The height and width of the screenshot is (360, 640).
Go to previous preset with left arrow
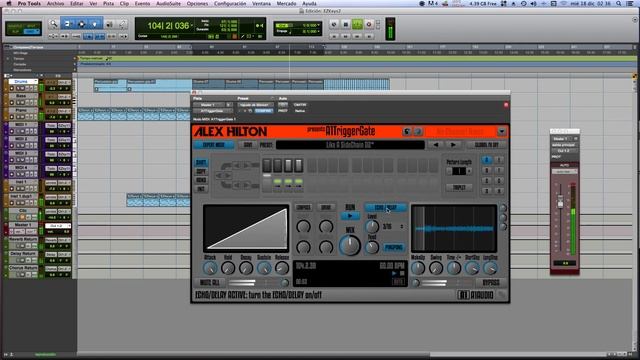pos(436,145)
